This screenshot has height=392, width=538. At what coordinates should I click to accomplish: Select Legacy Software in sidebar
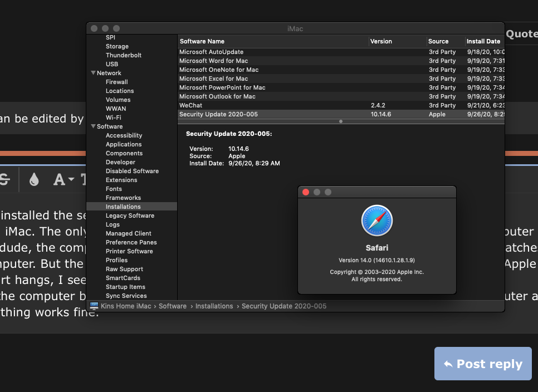(130, 215)
